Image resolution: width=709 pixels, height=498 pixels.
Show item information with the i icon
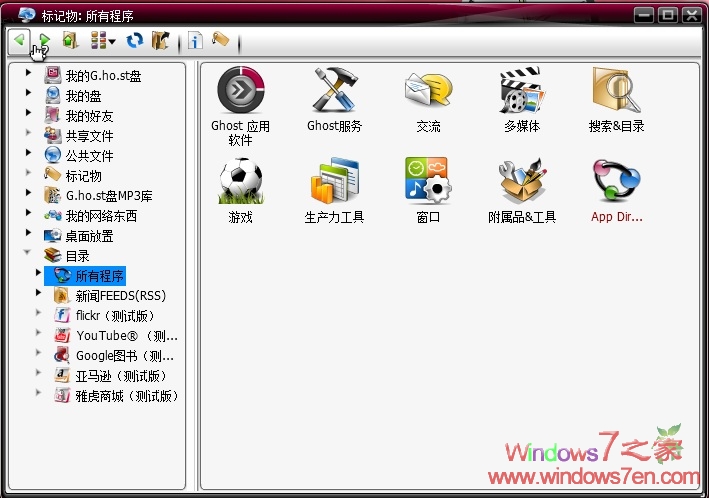(x=195, y=41)
